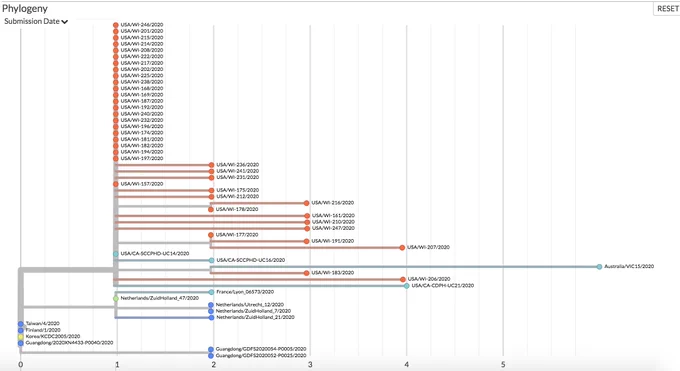Click the USA/WI-201/2020 label

coord(142,31)
